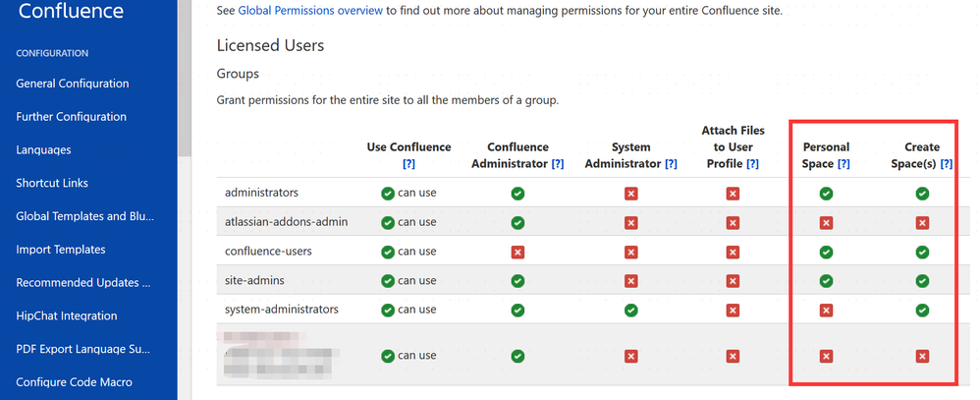
Task: Click confluence-users Attach Files red cross
Action: pos(734,252)
